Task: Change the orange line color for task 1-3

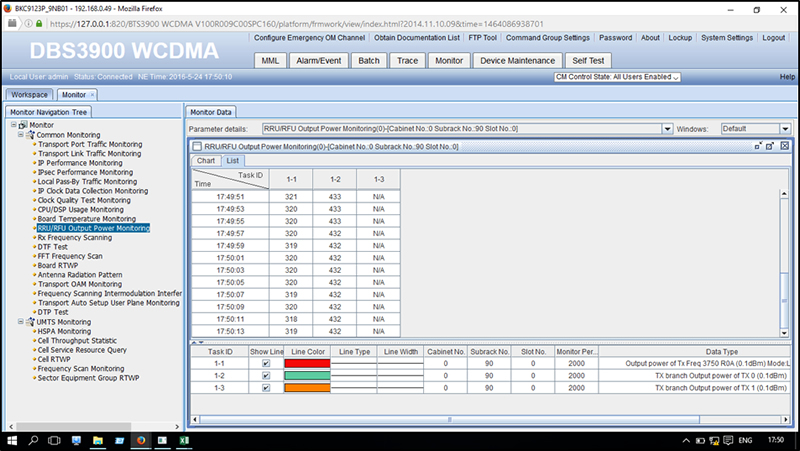Action: (307, 388)
